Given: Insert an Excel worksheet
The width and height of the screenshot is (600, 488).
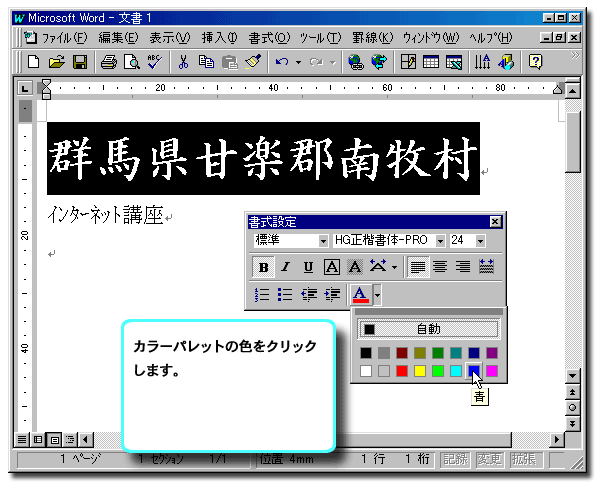Looking at the screenshot, I should 454,62.
